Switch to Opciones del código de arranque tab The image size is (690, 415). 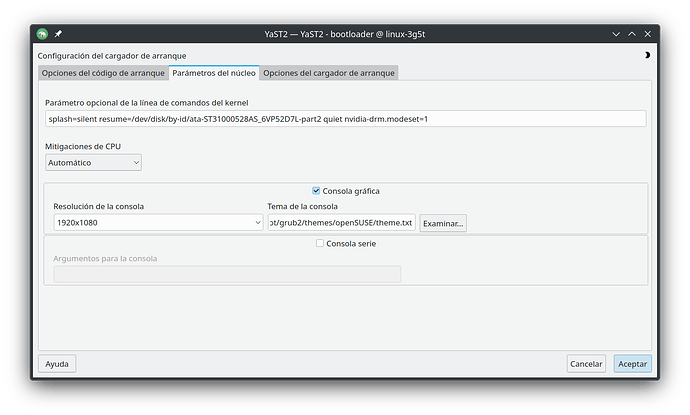103,73
